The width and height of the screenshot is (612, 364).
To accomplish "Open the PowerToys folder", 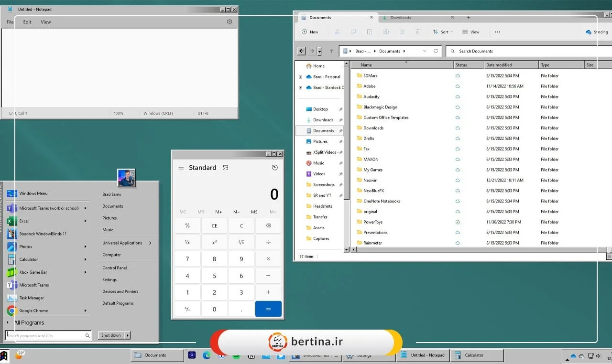I will [373, 222].
